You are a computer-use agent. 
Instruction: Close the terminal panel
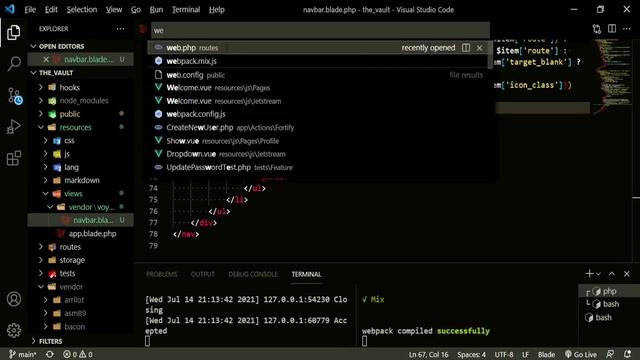[627, 274]
